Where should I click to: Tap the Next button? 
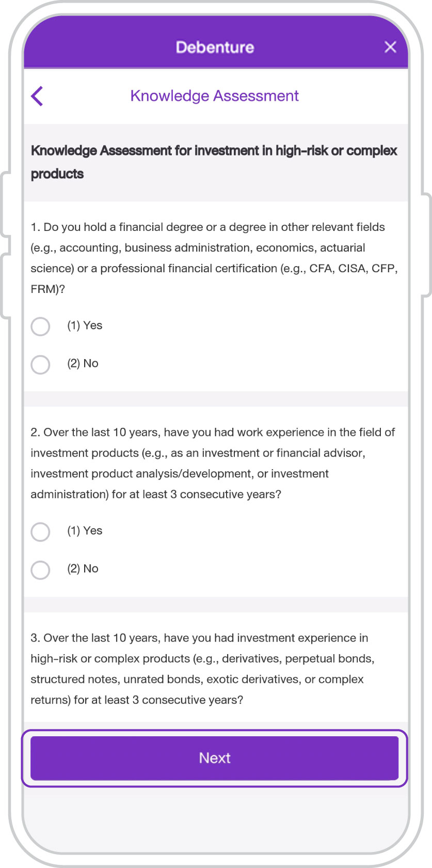pos(215,758)
